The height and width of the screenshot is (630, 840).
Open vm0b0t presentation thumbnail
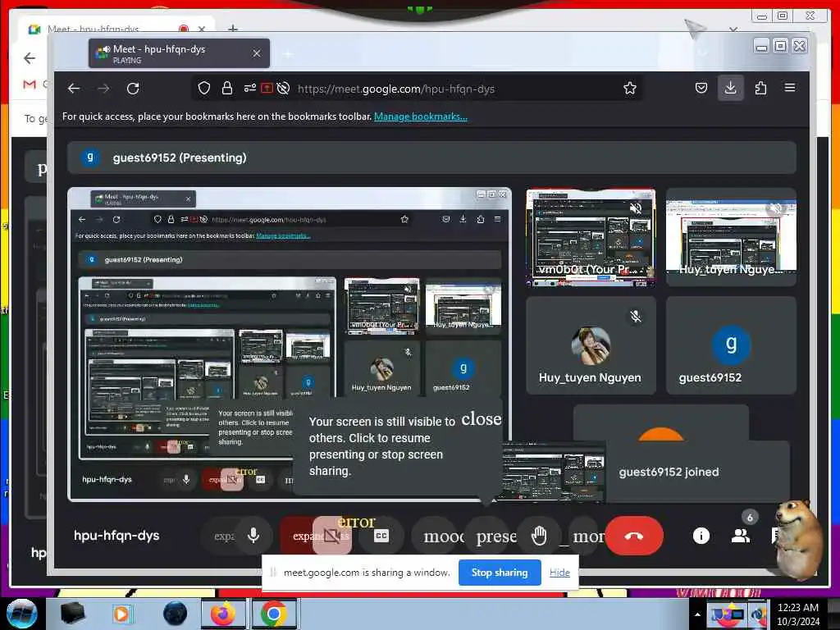591,237
